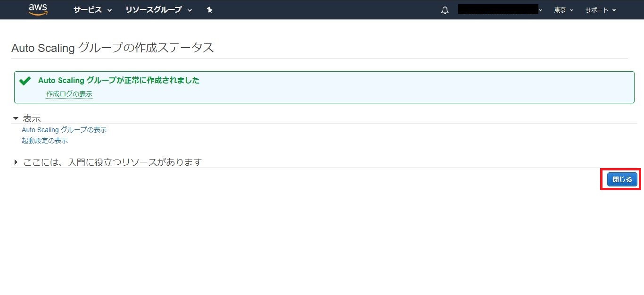Click the AWS logo home icon
644x295 pixels.
coord(38,9)
